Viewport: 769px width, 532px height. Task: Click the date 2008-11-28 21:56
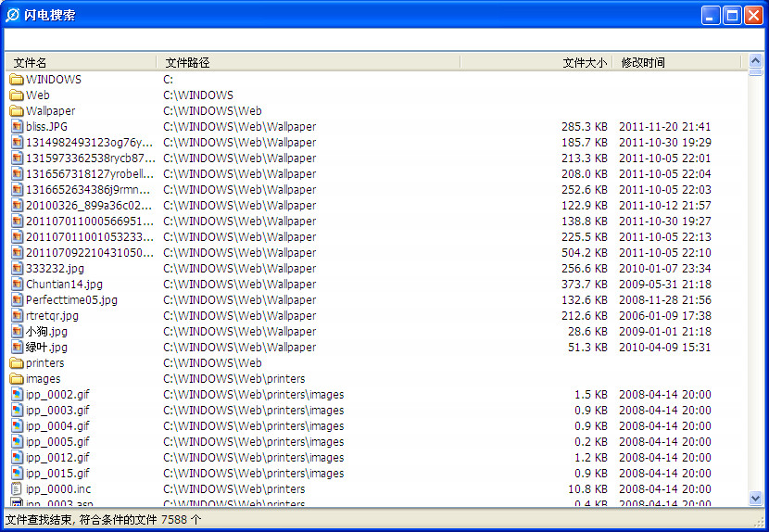point(664,300)
